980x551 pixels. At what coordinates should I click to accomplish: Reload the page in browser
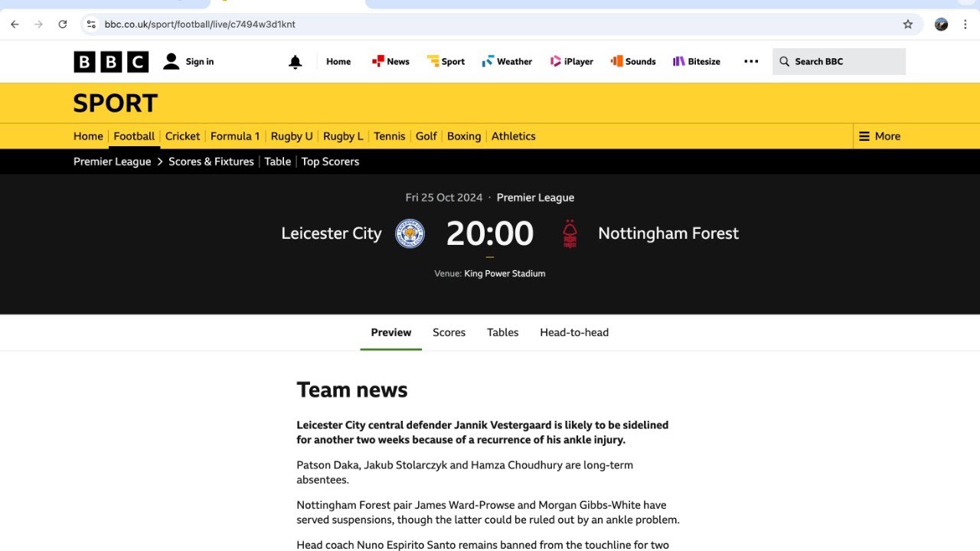[x=63, y=24]
